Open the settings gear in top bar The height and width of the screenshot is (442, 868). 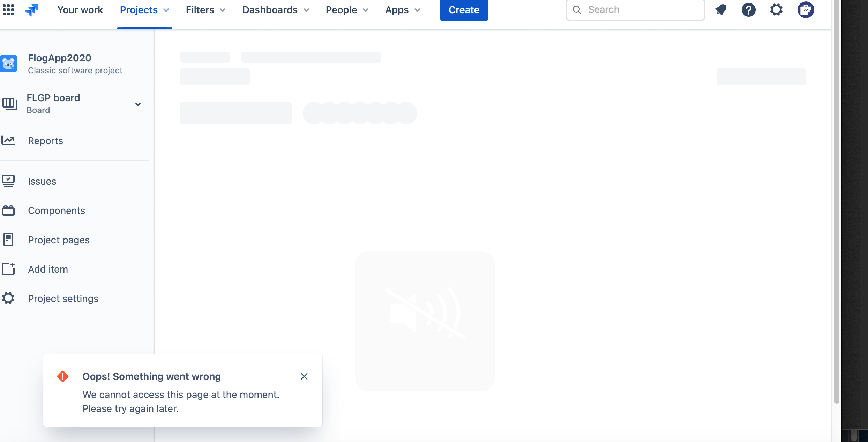(x=777, y=10)
